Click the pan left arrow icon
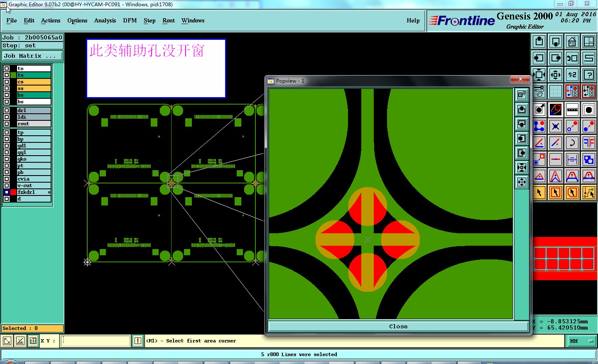Screen dimensions: 598x364 [x=539, y=58]
